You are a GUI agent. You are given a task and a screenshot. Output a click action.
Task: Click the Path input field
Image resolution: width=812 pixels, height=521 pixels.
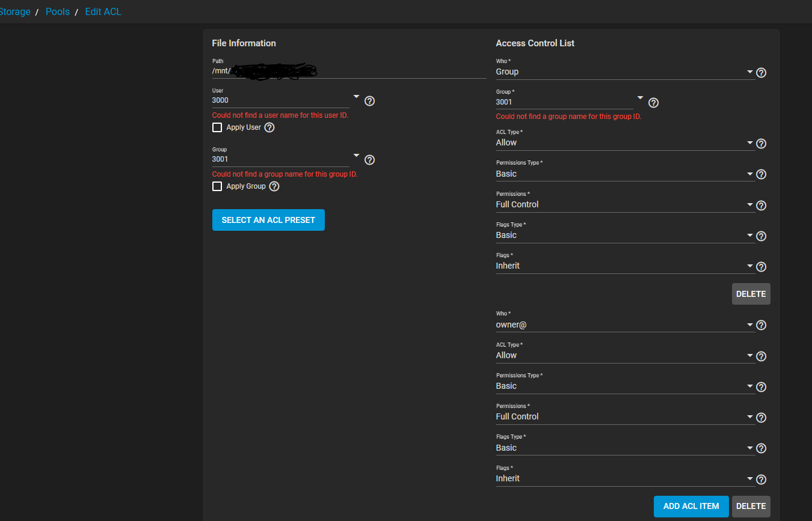[349, 71]
